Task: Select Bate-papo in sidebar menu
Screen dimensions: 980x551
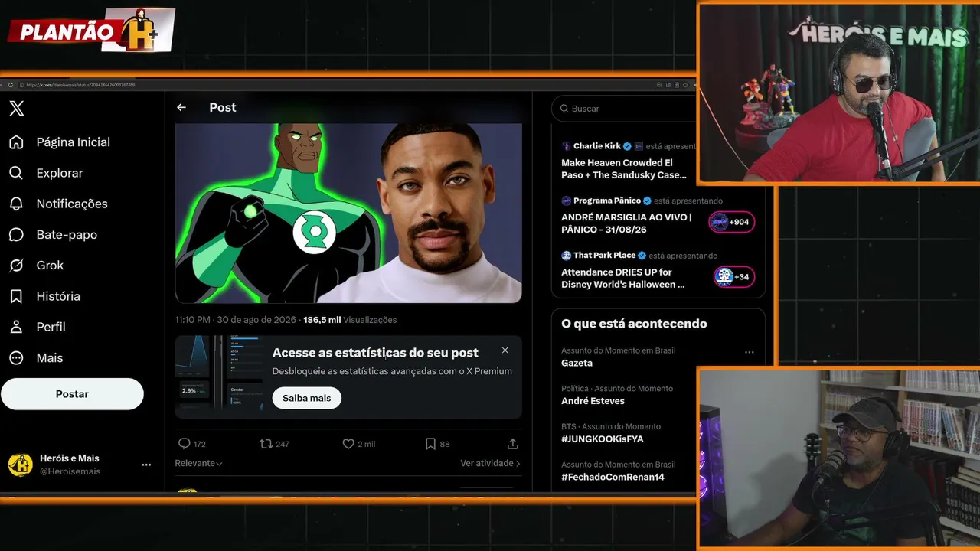Action: point(67,235)
